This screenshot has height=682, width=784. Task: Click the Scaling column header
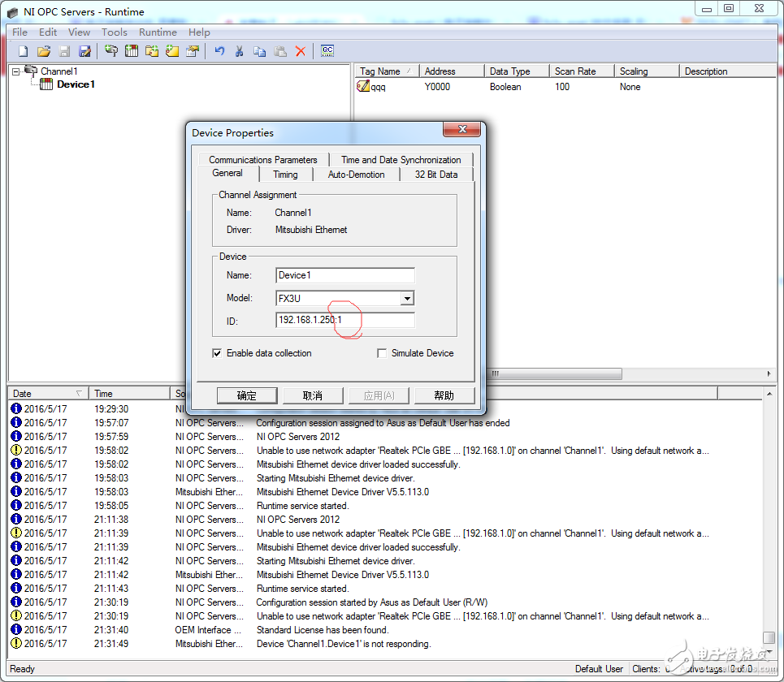click(647, 71)
